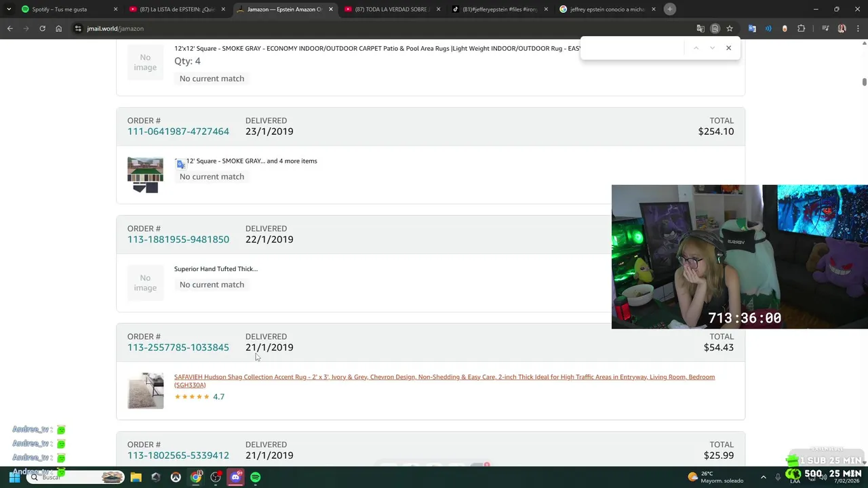Click the blue sound wave extension
This screenshot has width=868, height=488.
point(768,28)
